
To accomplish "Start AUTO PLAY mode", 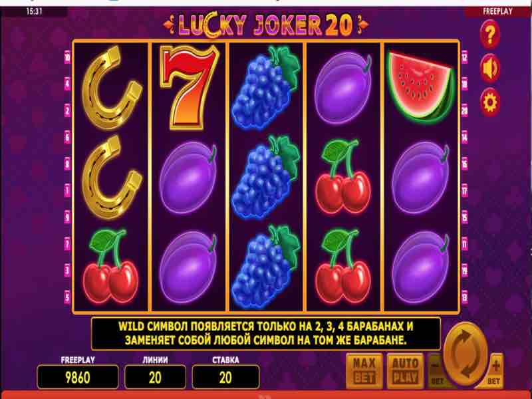I will [405, 371].
